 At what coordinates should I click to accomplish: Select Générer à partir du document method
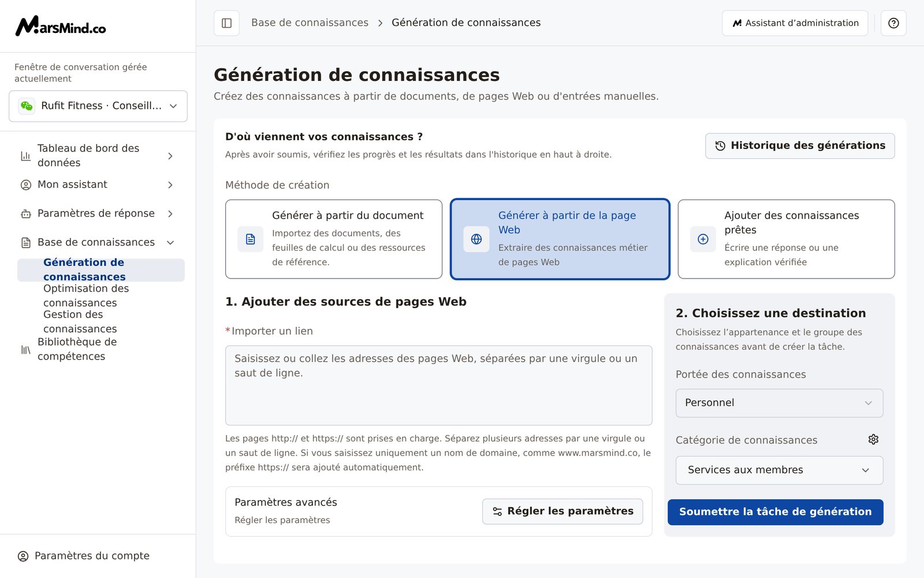pyautogui.click(x=334, y=239)
